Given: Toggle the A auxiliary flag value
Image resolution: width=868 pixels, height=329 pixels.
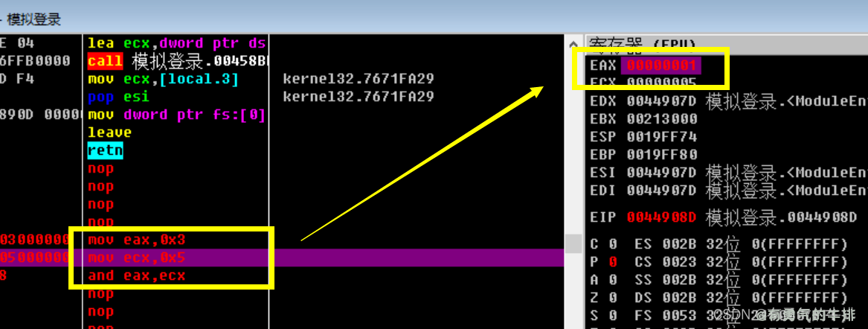Looking at the screenshot, I should (x=612, y=280).
